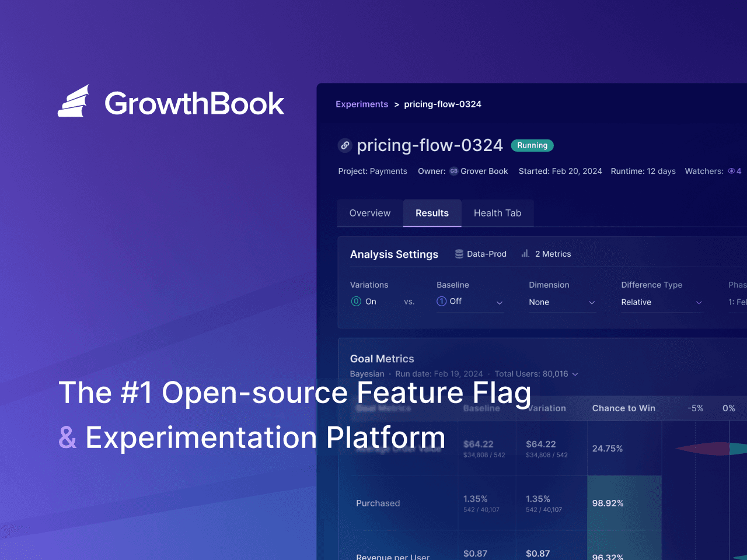Click the Data-Prod database icon
The width and height of the screenshot is (747, 560).
(459, 254)
